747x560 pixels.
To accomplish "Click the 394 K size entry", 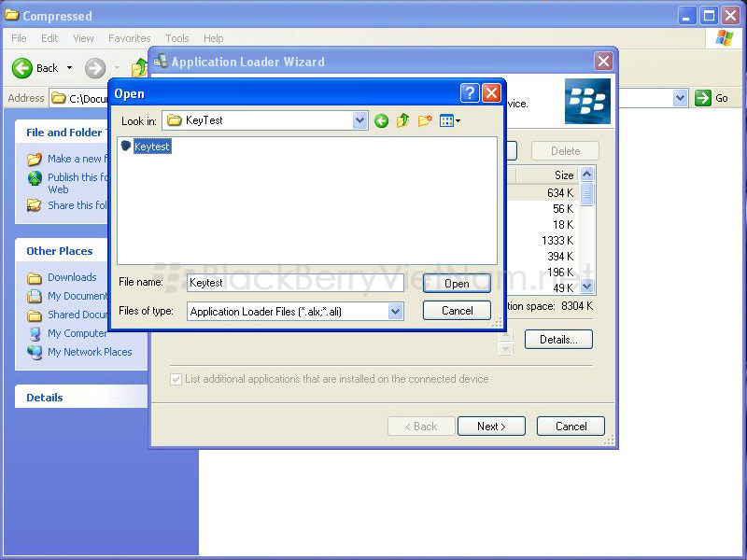I will click(560, 256).
